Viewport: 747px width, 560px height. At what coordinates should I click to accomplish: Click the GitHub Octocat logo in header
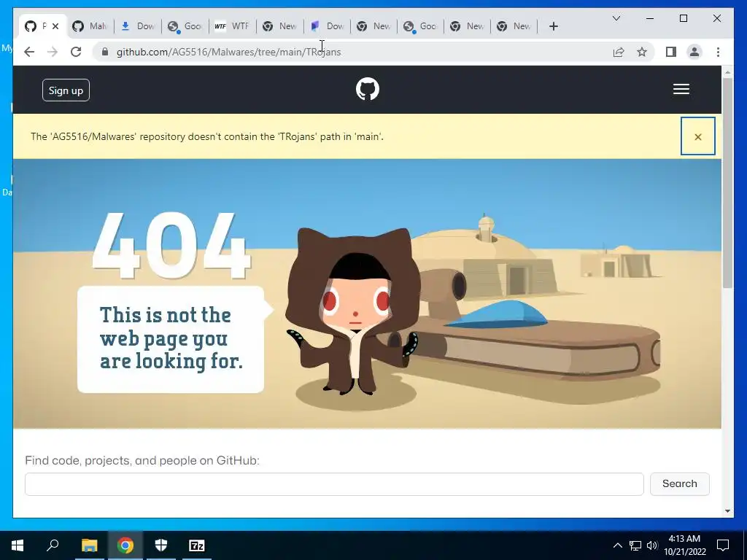368,89
